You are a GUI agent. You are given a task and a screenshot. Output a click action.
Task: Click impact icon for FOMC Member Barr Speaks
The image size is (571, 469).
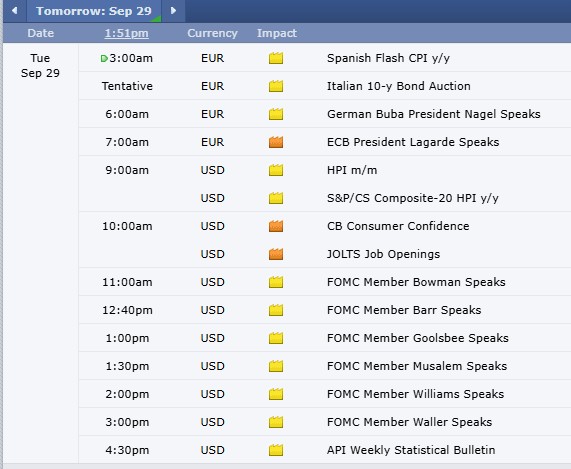276,310
